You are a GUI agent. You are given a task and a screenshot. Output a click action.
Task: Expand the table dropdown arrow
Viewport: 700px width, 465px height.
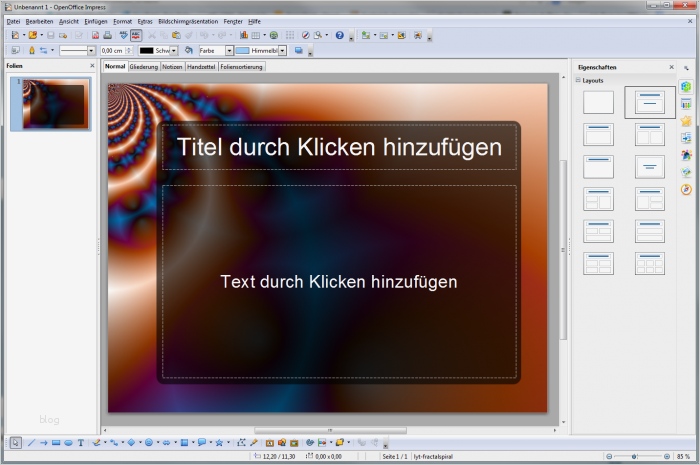click(x=264, y=35)
